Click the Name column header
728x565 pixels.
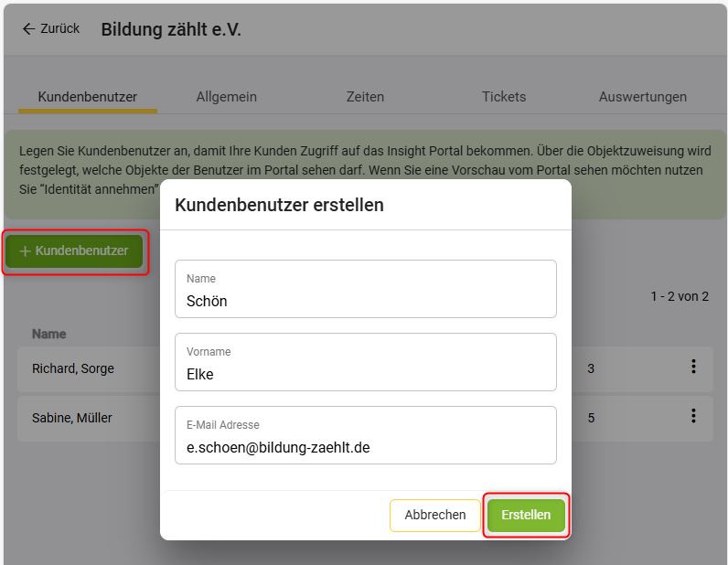49,334
